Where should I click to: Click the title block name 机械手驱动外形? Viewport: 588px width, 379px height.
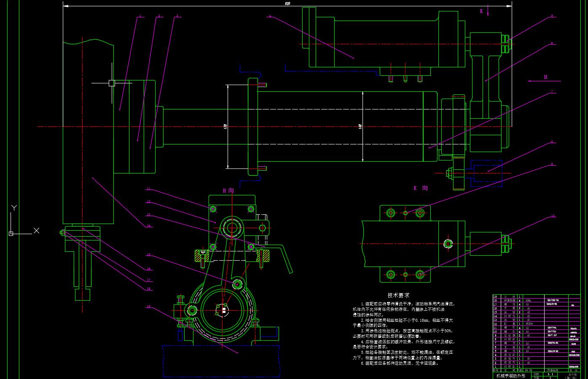[x=510, y=376]
